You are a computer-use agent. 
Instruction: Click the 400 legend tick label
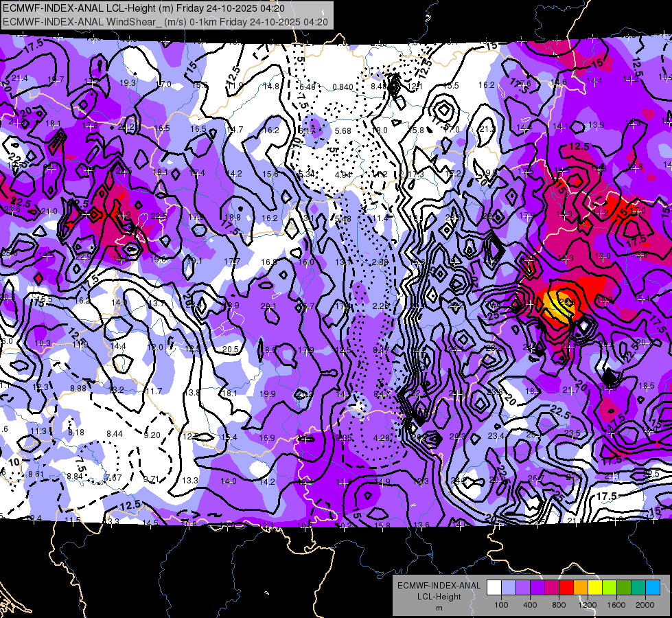tap(530, 605)
